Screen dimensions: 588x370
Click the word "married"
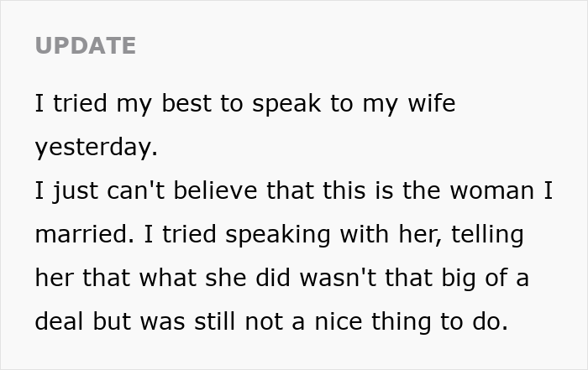tap(79, 234)
